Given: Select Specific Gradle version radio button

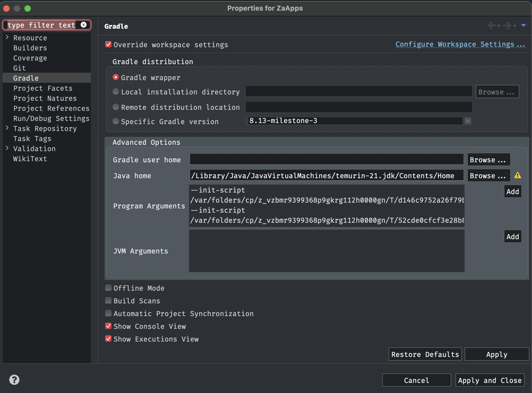Looking at the screenshot, I should 116,121.
